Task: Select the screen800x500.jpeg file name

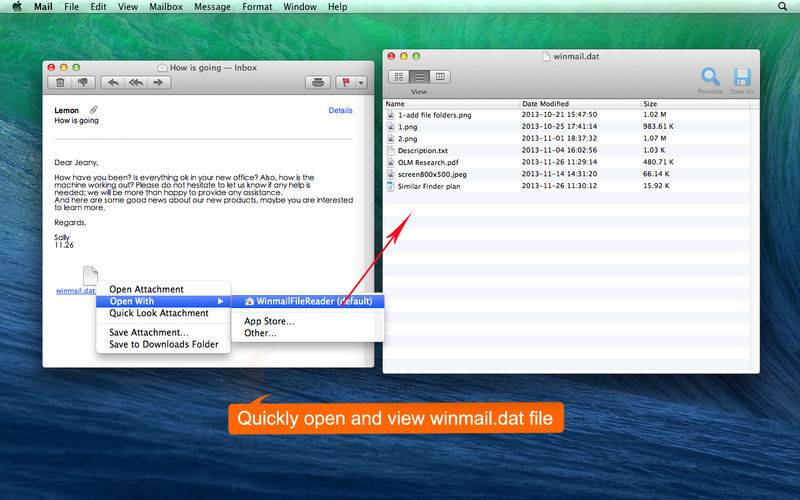Action: click(432, 174)
